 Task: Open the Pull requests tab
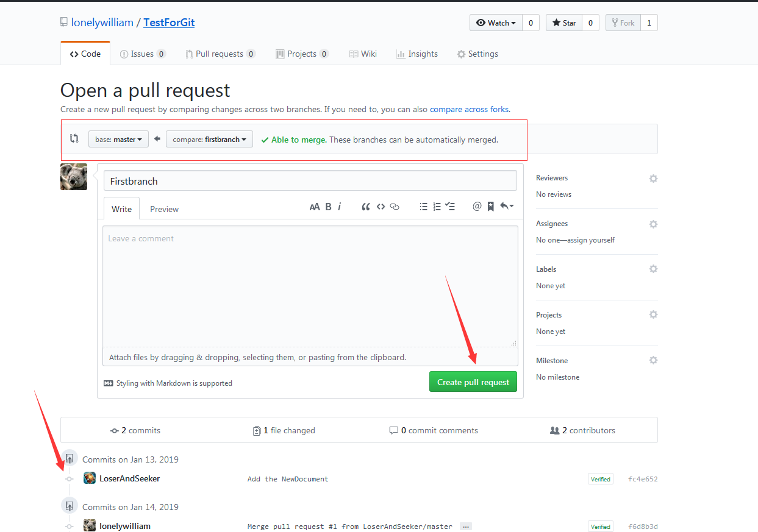(x=220, y=54)
